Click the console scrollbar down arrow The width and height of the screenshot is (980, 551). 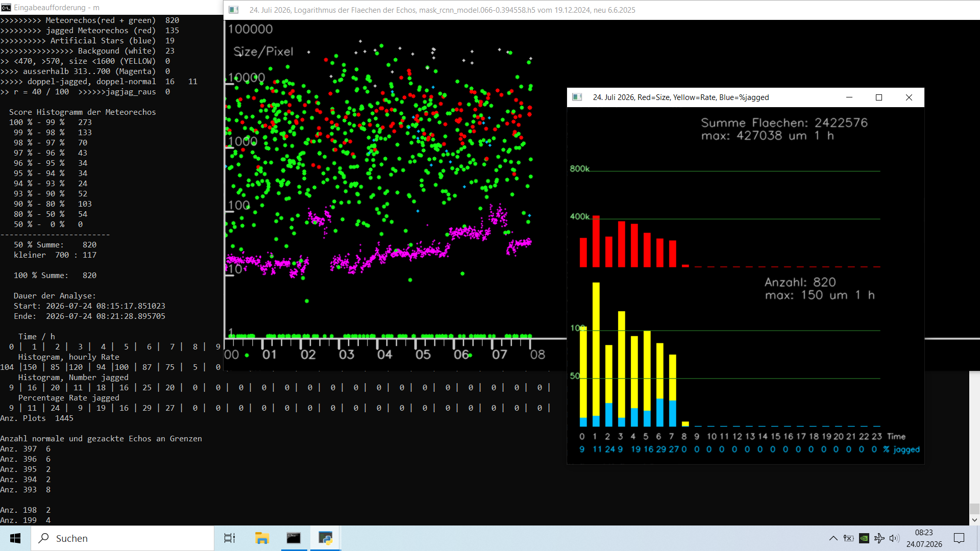click(x=974, y=520)
